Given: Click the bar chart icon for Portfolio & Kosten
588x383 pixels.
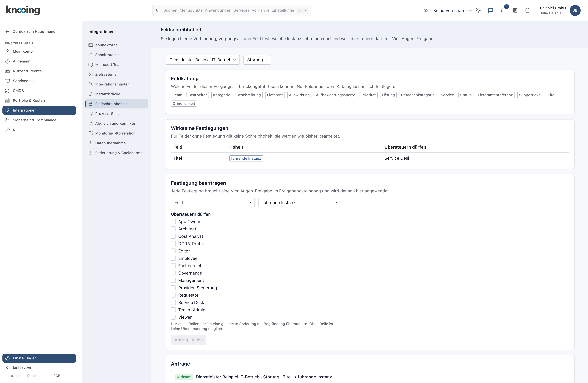Looking at the screenshot, I should [7, 100].
